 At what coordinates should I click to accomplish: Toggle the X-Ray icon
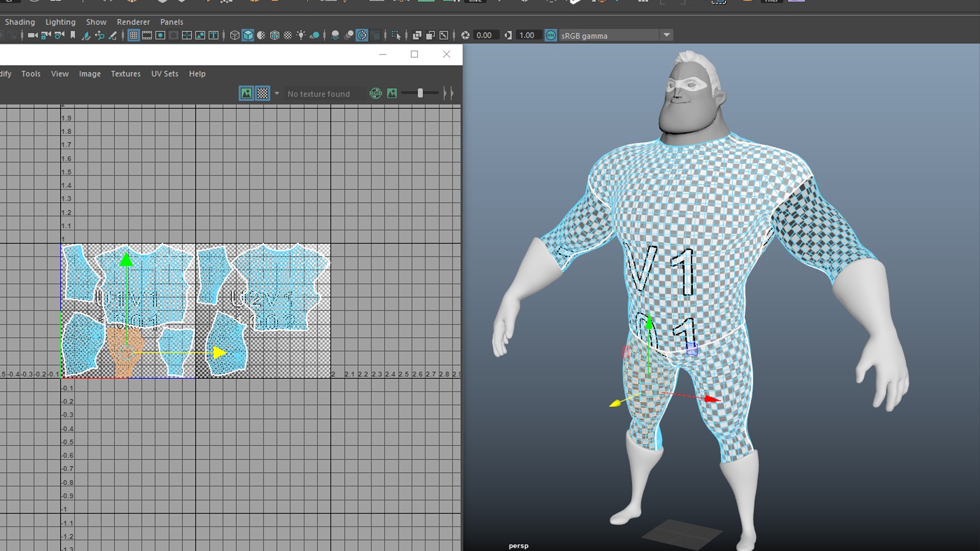click(x=417, y=35)
